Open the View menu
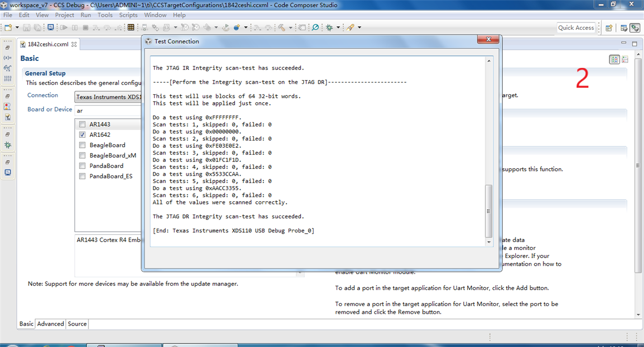The image size is (644, 347). (42, 15)
